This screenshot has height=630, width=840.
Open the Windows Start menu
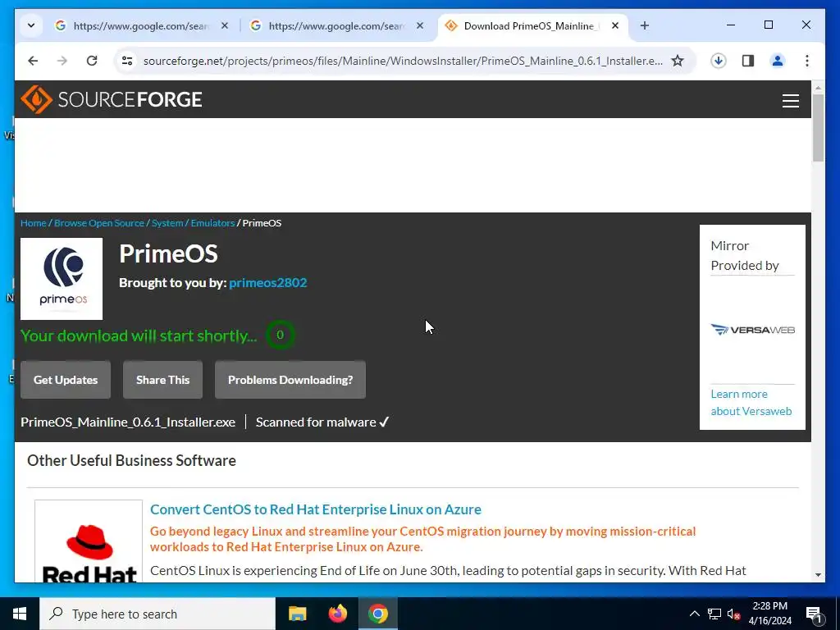(20, 614)
